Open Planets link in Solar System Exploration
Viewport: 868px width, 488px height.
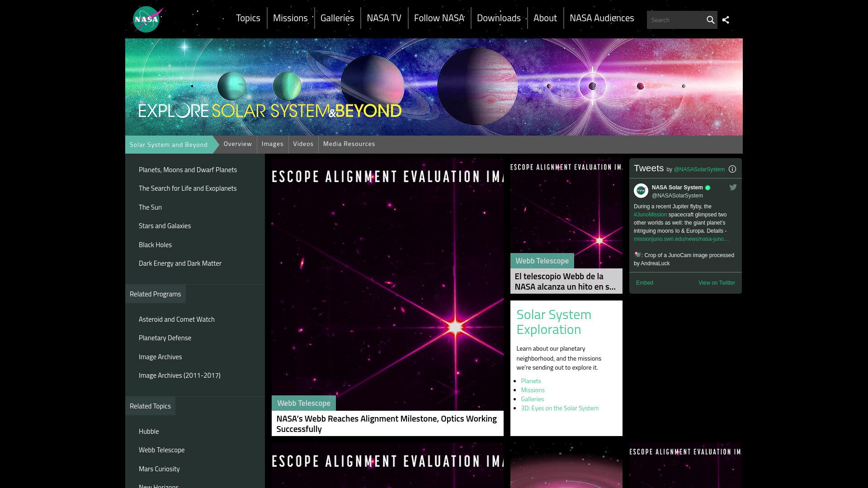point(531,381)
